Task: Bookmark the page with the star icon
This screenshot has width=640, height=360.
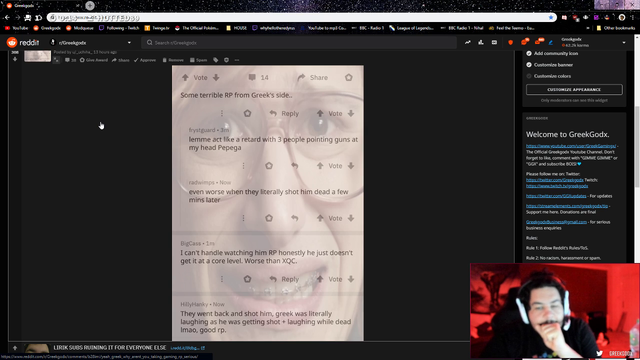Action: (551, 18)
